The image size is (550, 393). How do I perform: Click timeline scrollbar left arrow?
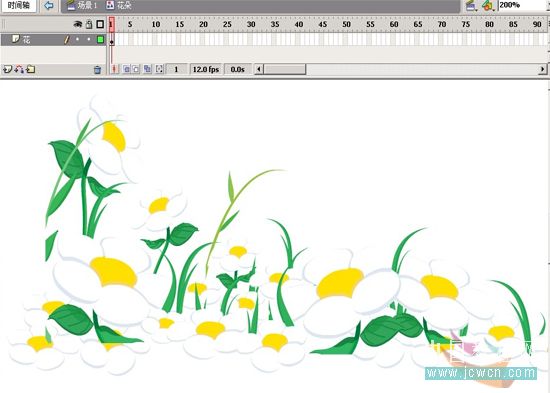[259, 69]
